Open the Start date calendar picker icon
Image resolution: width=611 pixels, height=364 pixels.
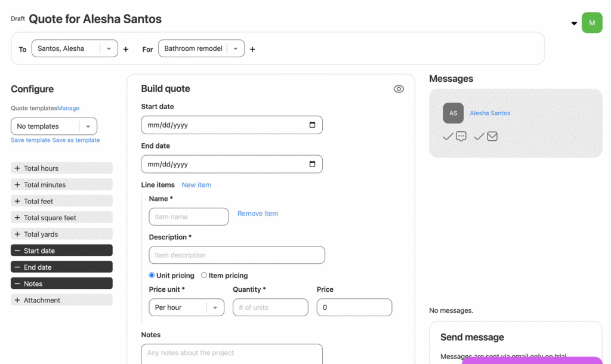(x=312, y=125)
